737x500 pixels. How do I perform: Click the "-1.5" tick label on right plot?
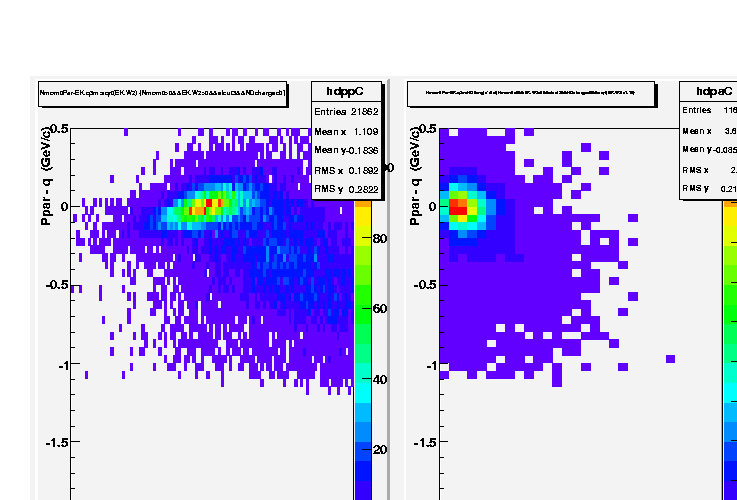point(425,443)
